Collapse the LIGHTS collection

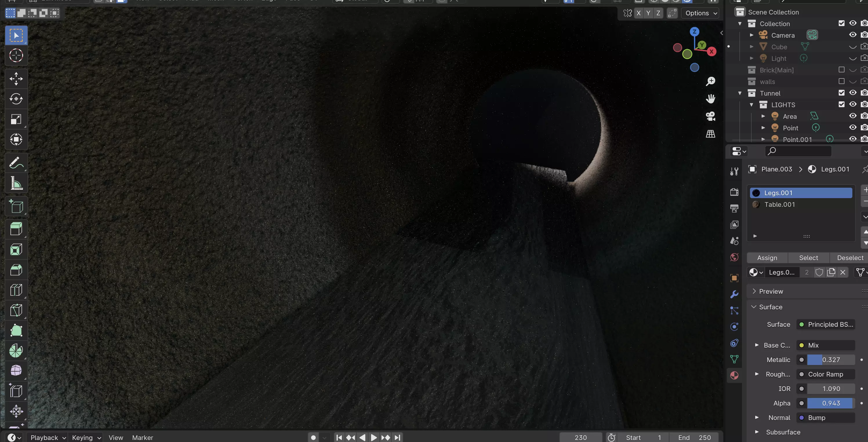(x=751, y=105)
